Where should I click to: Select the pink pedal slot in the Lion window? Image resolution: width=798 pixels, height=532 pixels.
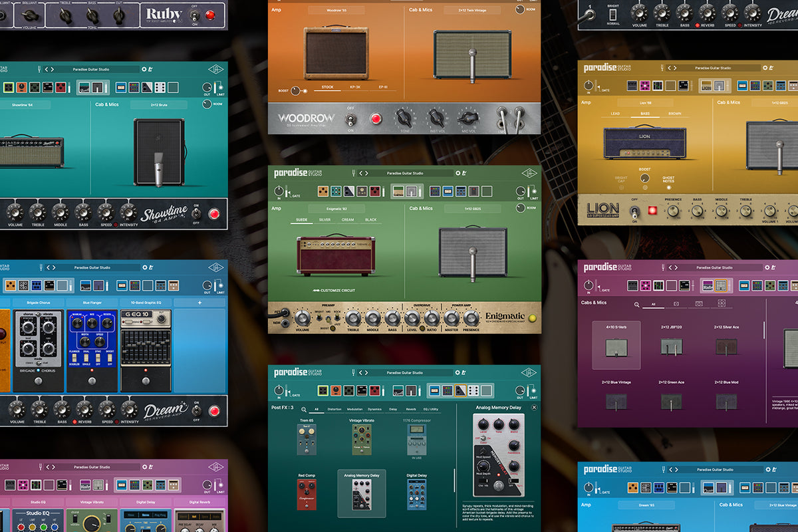pos(644,86)
